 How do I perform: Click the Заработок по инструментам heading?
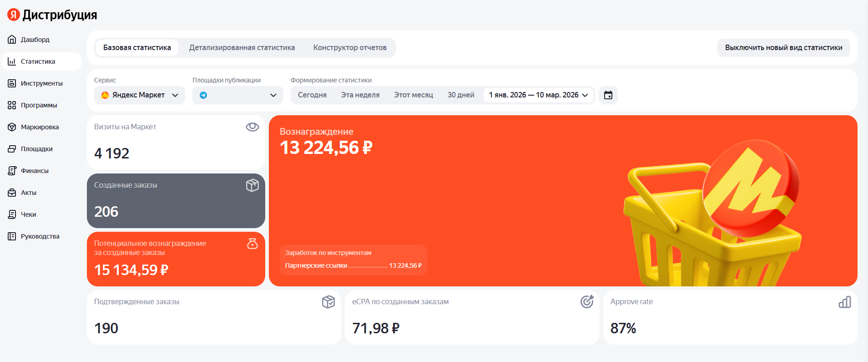pos(328,253)
